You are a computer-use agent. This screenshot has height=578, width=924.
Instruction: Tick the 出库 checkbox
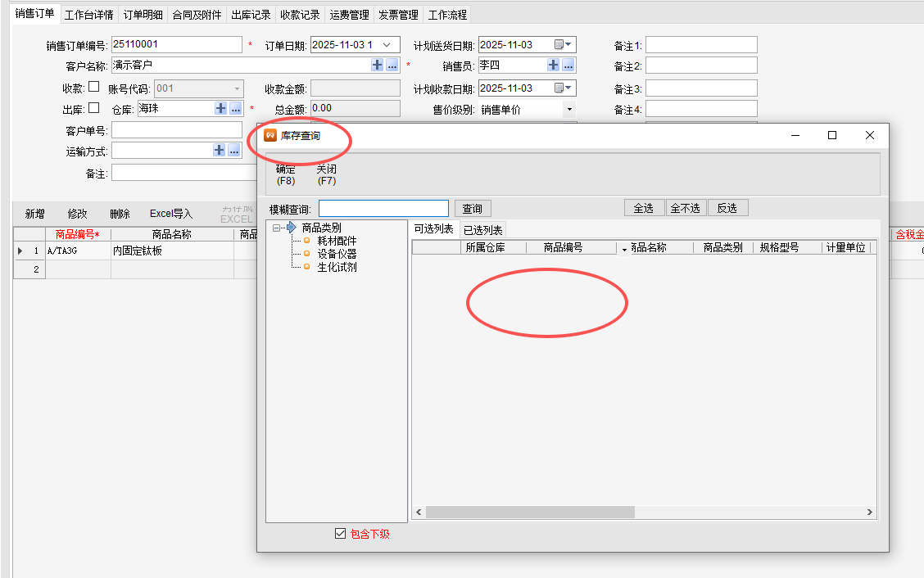93,107
